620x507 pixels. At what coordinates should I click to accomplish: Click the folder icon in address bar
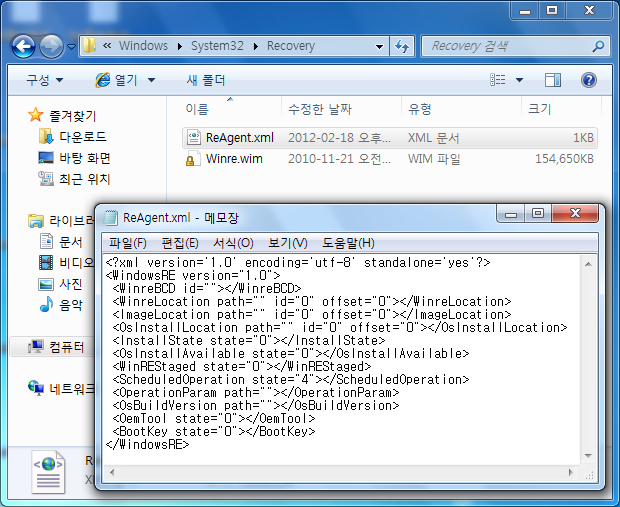point(89,46)
